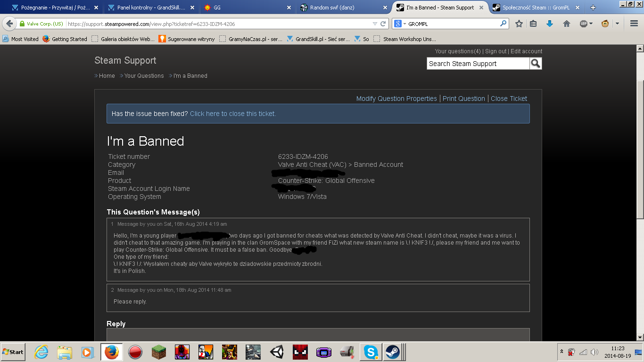644x362 pixels.
Task: Open the bookmarks list icon
Action: 533,24
